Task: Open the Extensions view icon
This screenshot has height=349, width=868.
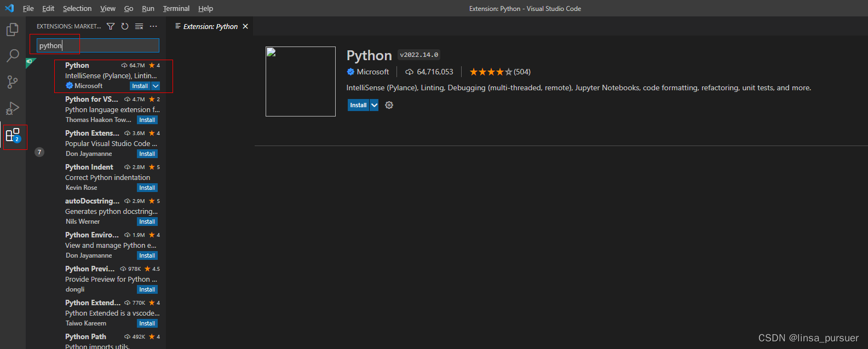Action: [13, 135]
